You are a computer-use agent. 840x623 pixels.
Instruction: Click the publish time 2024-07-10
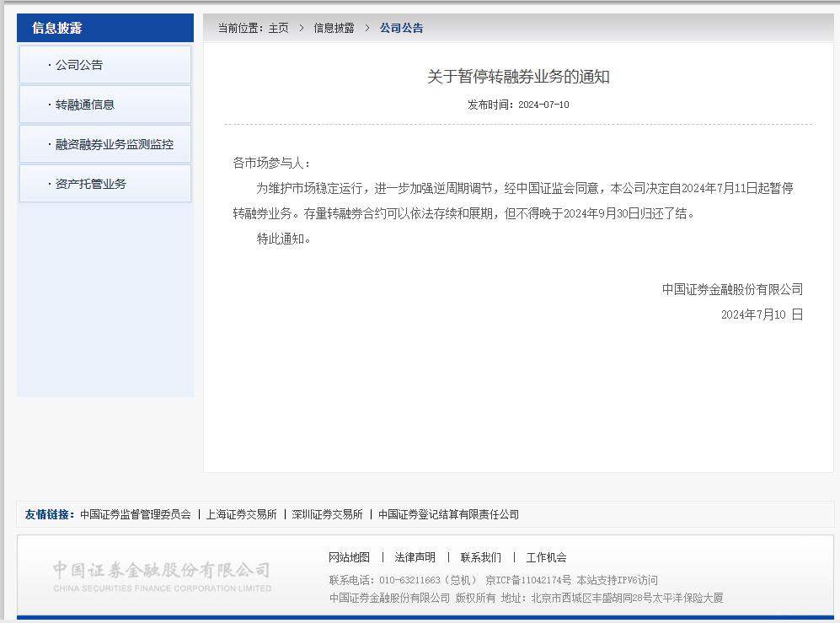click(543, 105)
